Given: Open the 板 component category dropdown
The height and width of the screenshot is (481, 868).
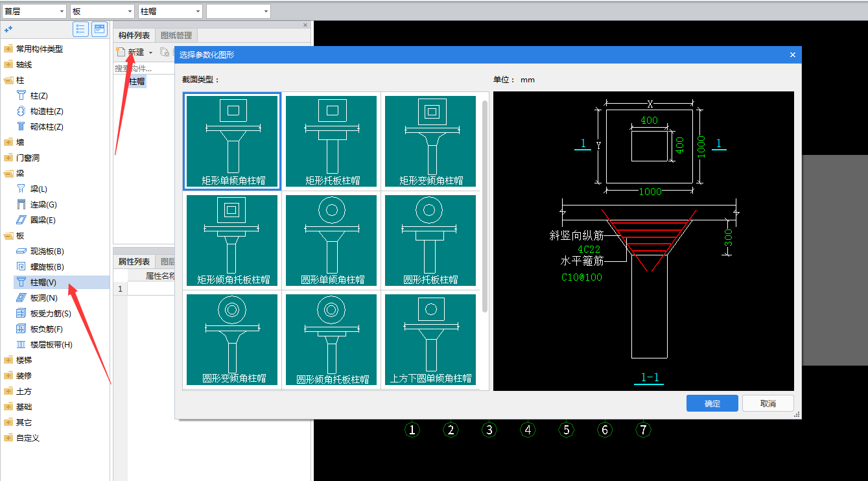Looking at the screenshot, I should (102, 11).
